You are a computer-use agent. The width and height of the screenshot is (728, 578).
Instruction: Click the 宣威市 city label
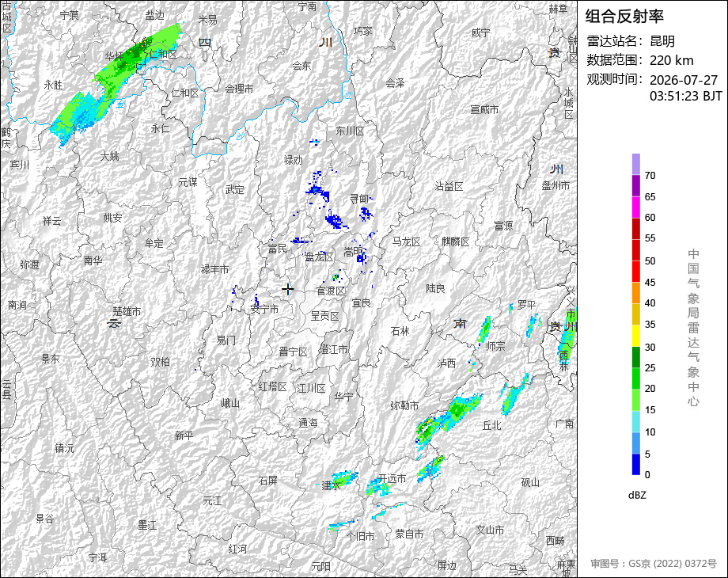[x=485, y=109]
